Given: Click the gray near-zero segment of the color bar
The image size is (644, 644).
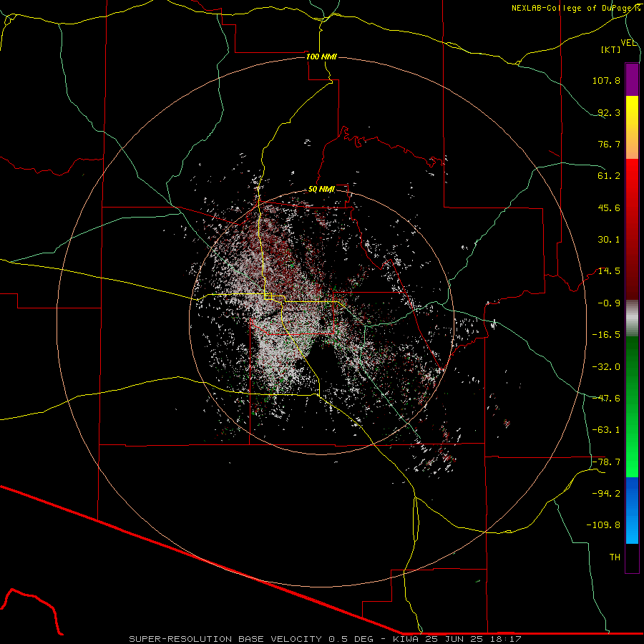Looking at the screenshot, I should [632, 318].
